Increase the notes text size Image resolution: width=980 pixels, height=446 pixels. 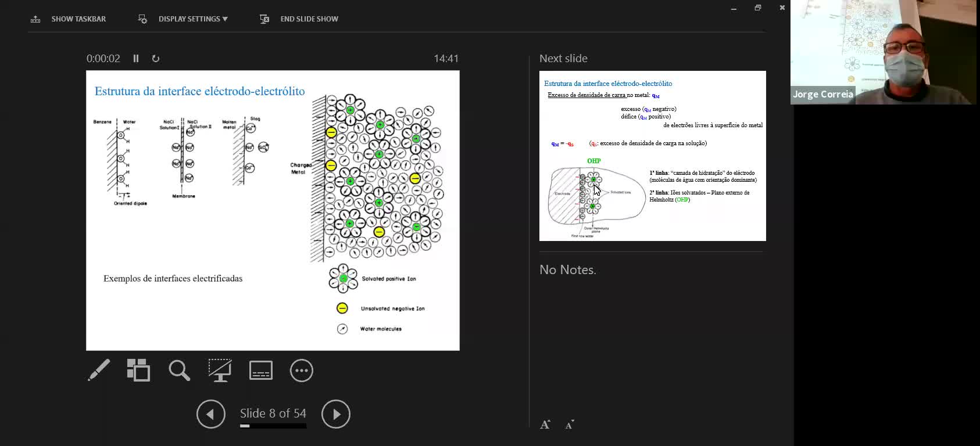pos(545,425)
